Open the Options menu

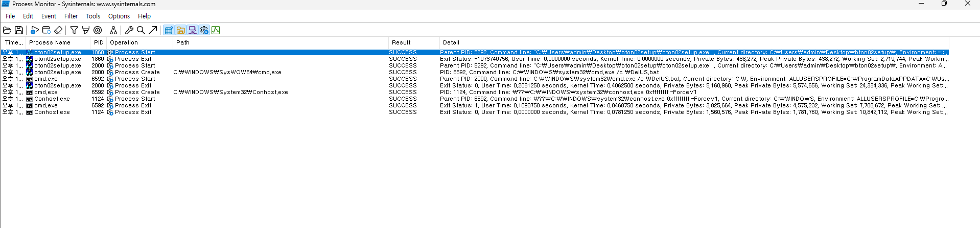(119, 16)
